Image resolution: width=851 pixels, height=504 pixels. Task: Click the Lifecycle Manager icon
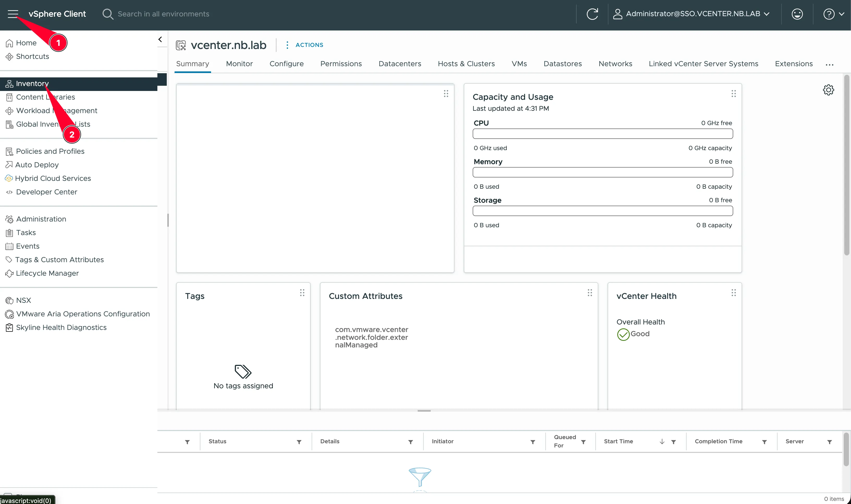[x=9, y=274]
